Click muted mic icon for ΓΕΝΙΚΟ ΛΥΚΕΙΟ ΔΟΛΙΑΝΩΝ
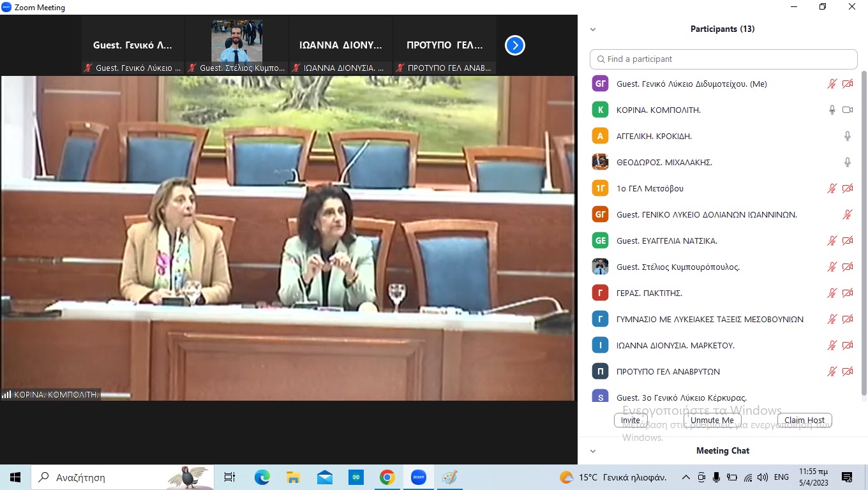The image size is (868, 490). click(847, 214)
